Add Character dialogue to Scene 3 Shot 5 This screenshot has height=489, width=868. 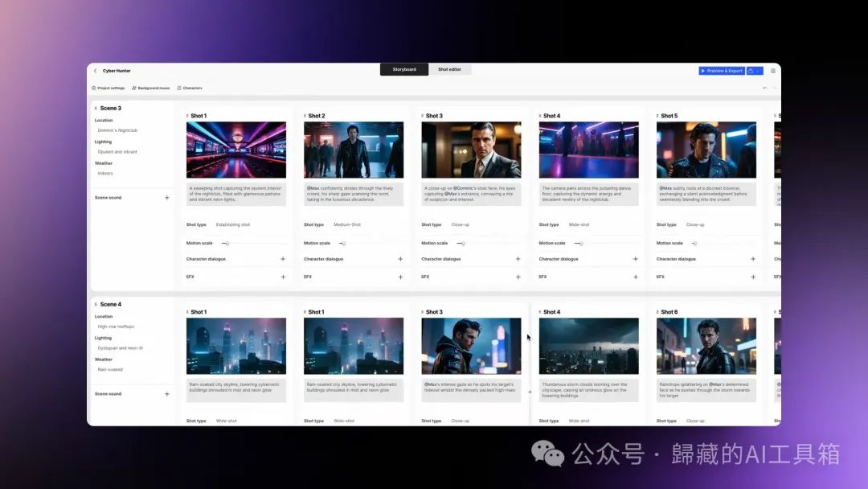[753, 259]
